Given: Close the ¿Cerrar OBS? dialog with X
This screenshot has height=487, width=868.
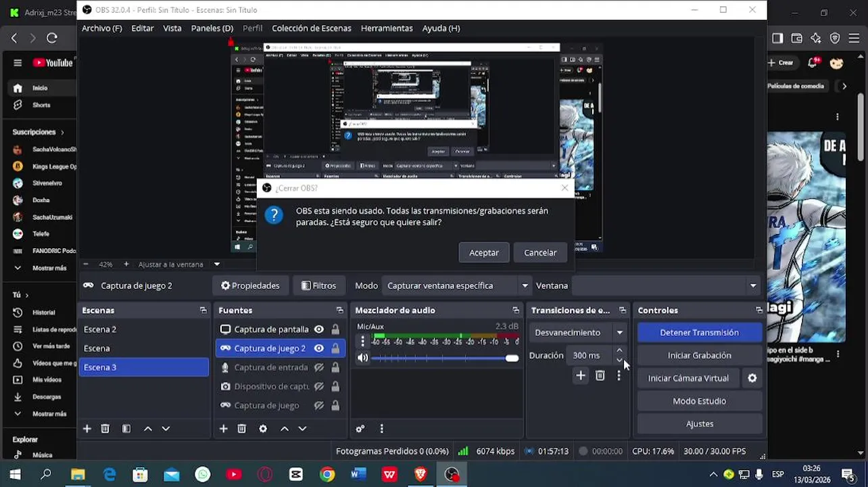Looking at the screenshot, I should [x=564, y=188].
